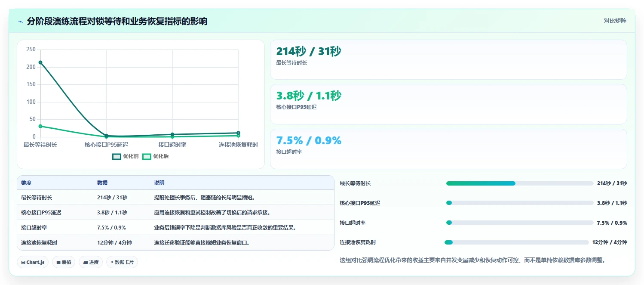Viewport: 644px width, 285px height.
Task: Click the 3.8秒 / 1.1秒 metric card
Action: pyautogui.click(x=448, y=104)
